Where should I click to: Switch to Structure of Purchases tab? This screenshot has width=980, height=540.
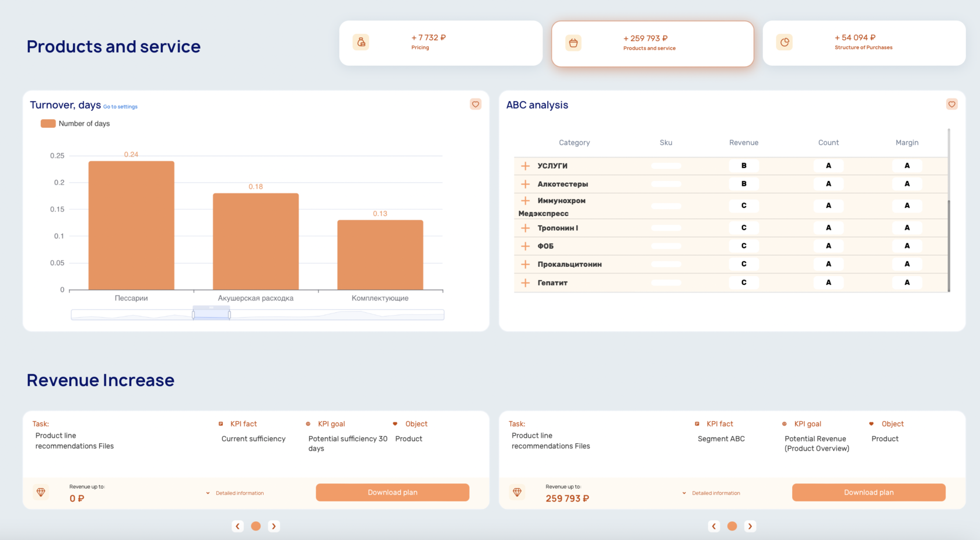(x=864, y=43)
